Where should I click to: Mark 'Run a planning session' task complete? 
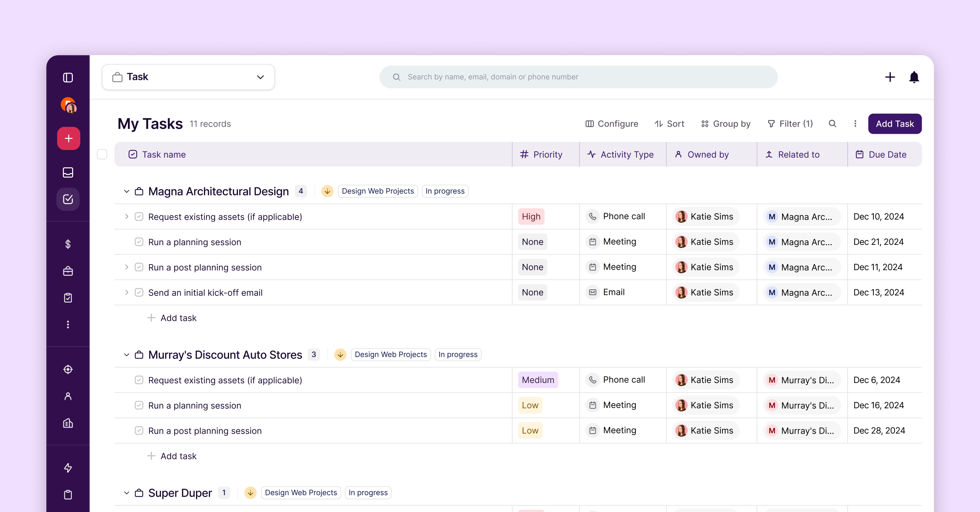pyautogui.click(x=138, y=242)
